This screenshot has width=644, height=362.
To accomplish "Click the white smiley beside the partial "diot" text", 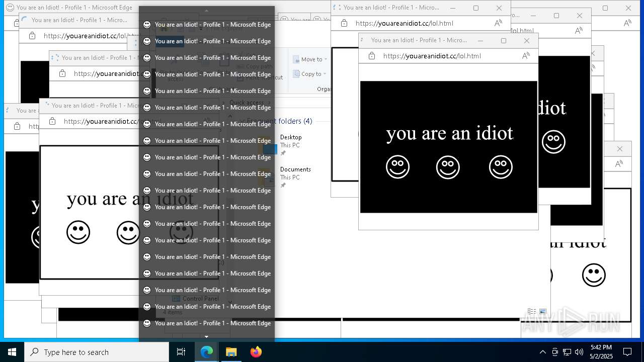I will tap(553, 142).
